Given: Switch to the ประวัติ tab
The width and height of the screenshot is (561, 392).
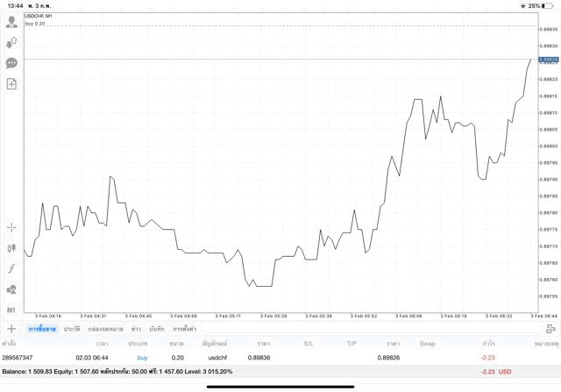Looking at the screenshot, I should pyautogui.click(x=72, y=329).
